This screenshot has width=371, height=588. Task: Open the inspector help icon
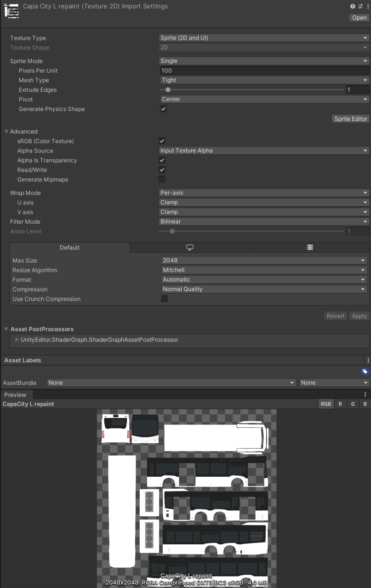(353, 6)
